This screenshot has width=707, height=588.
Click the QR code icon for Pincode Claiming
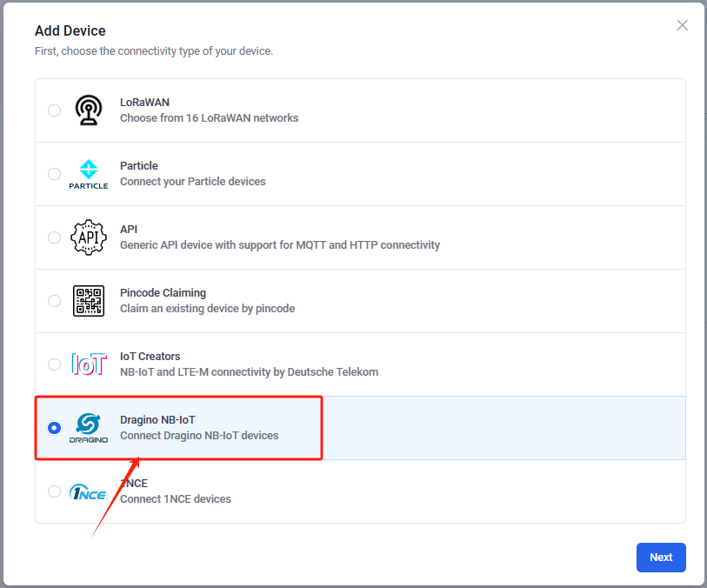(89, 301)
